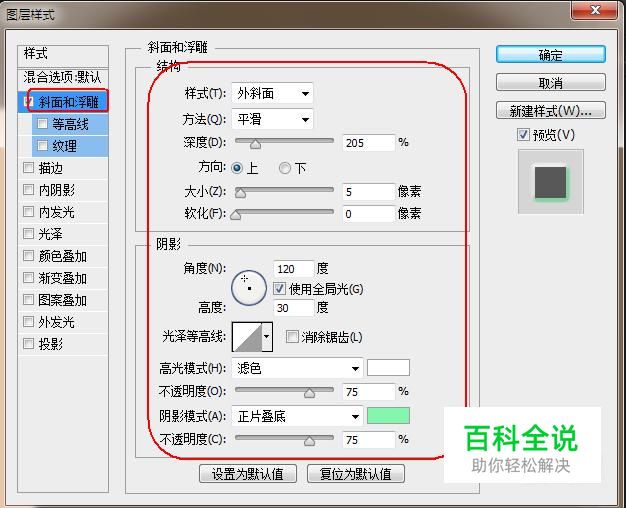Select the 内阴影 style row
Image resolution: width=626 pixels, height=508 pixels.
63,190
